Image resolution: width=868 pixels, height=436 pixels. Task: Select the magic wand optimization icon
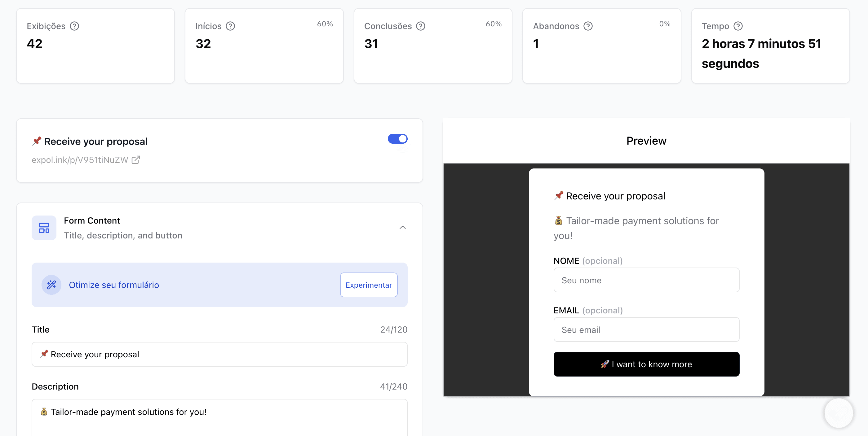tap(51, 285)
